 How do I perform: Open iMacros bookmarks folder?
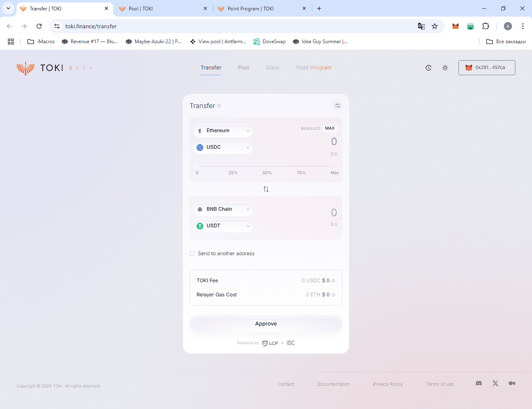[x=41, y=42]
